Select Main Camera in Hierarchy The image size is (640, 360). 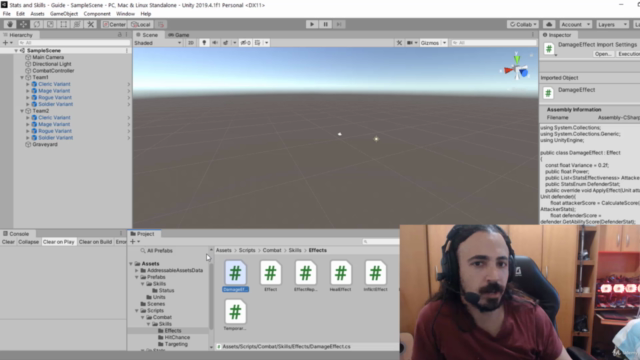[48, 58]
